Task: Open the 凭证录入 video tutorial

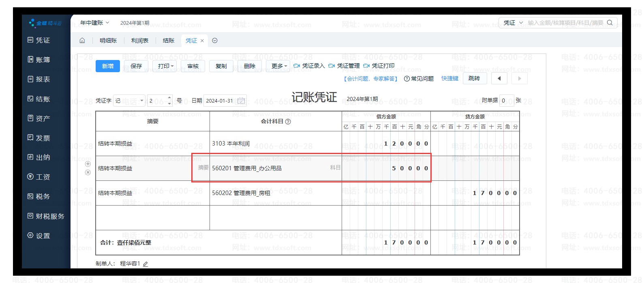Action: tap(309, 66)
